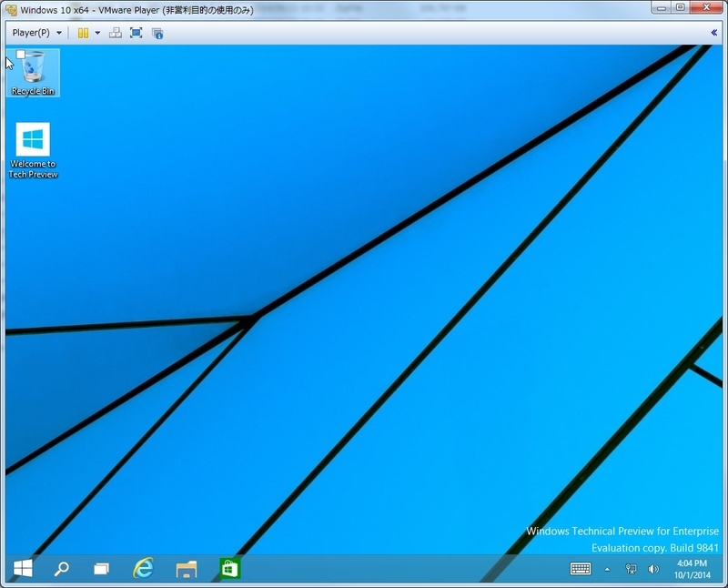The width and height of the screenshot is (728, 588).
Task: Open the Windows Start button
Action: 23,569
